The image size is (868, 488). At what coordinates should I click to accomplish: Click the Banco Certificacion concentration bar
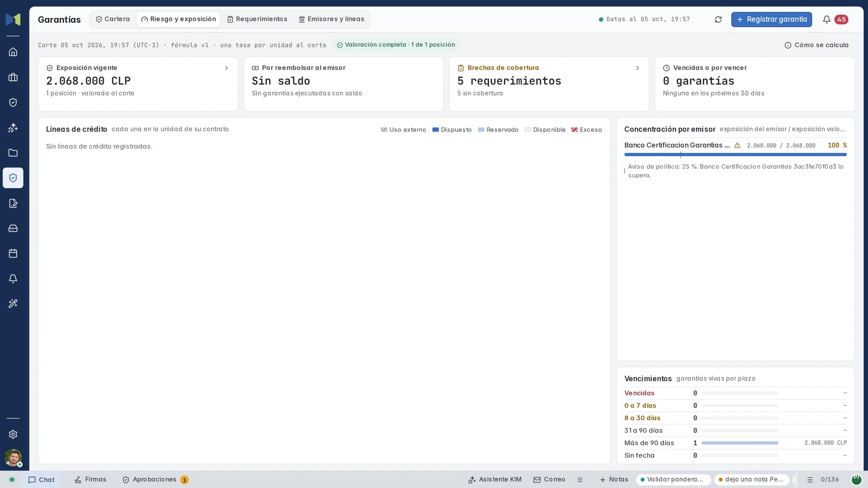coord(736,155)
